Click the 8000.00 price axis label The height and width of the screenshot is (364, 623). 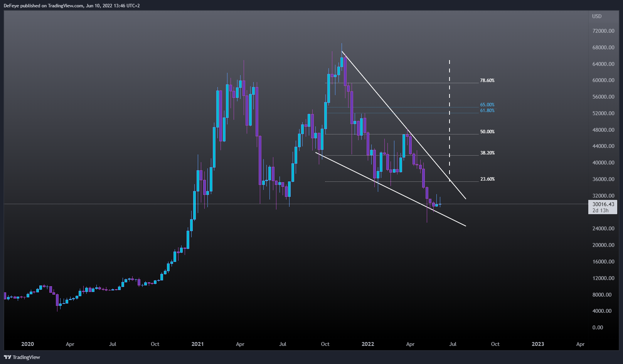point(602,295)
